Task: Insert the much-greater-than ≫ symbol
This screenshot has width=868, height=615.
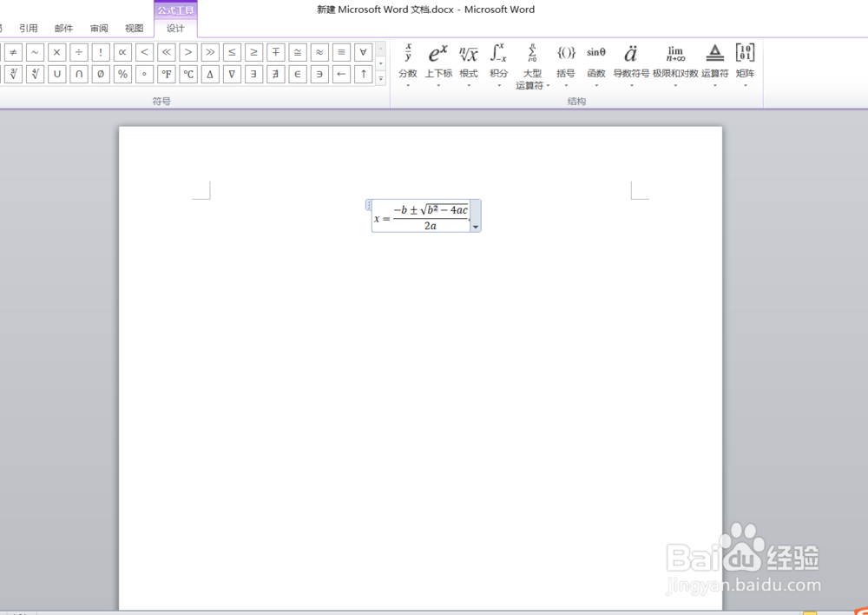Action: (210, 53)
